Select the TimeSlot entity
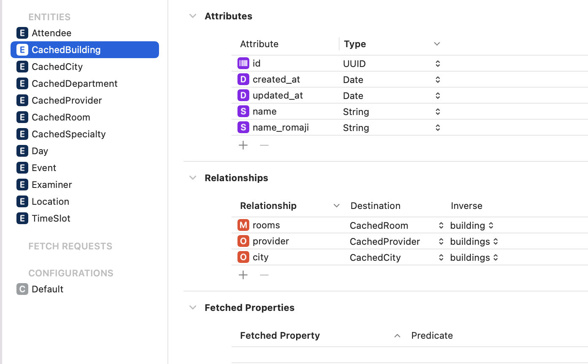The height and width of the screenshot is (364, 588). [51, 218]
